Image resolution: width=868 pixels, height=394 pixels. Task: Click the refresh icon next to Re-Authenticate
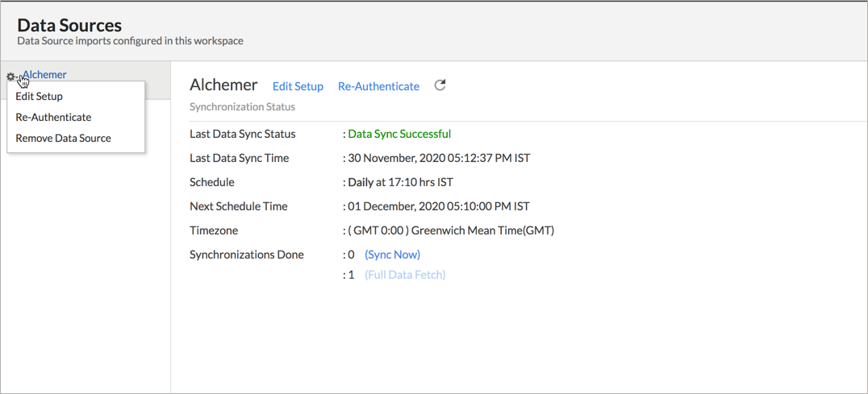[x=440, y=85]
